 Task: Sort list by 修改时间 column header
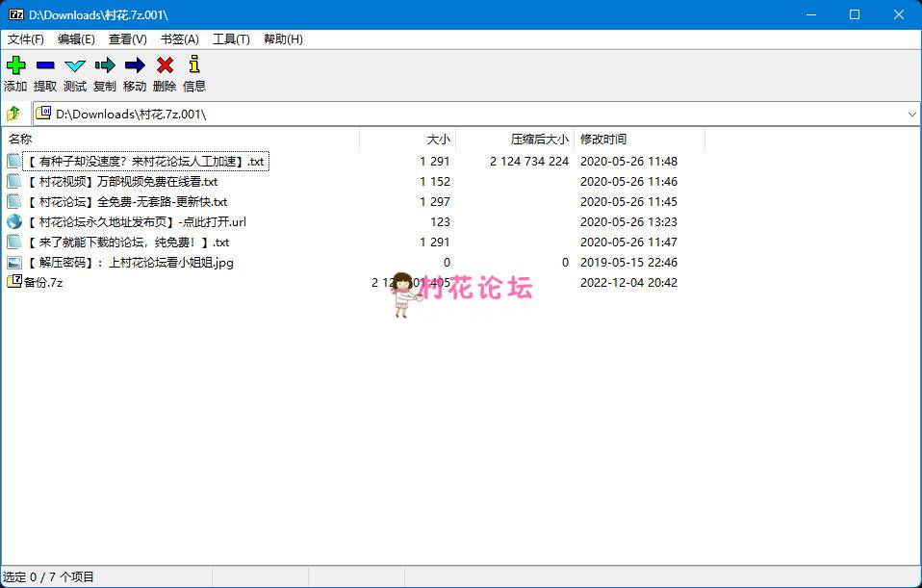tap(603, 140)
